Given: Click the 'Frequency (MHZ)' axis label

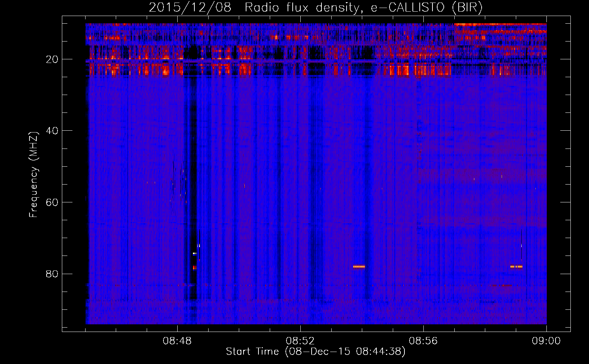Looking at the screenshot, I should [33, 175].
